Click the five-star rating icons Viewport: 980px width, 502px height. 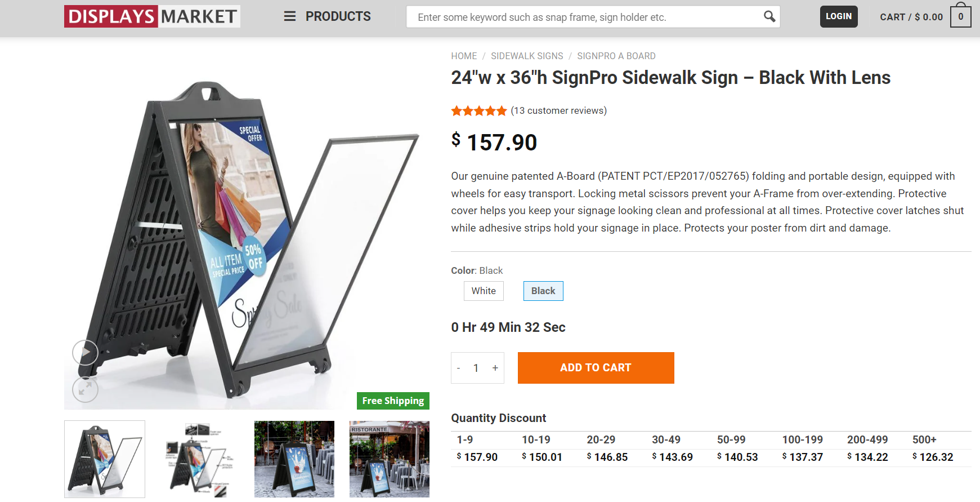(479, 111)
